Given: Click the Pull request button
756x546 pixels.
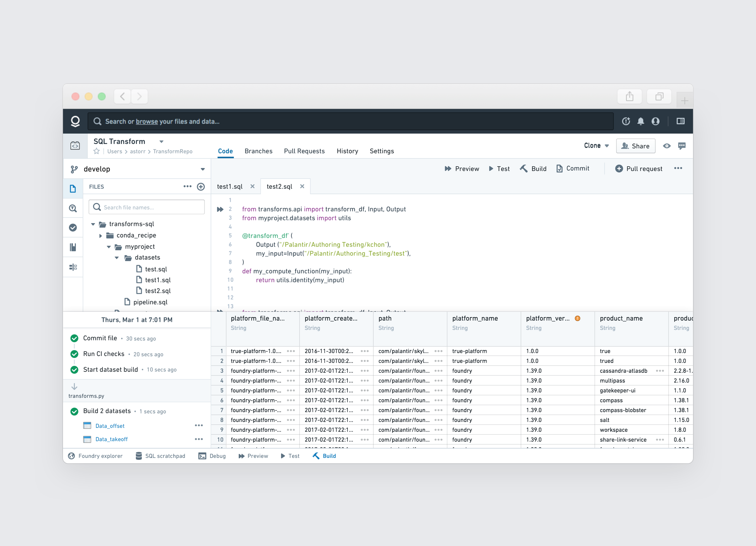Looking at the screenshot, I should (639, 169).
